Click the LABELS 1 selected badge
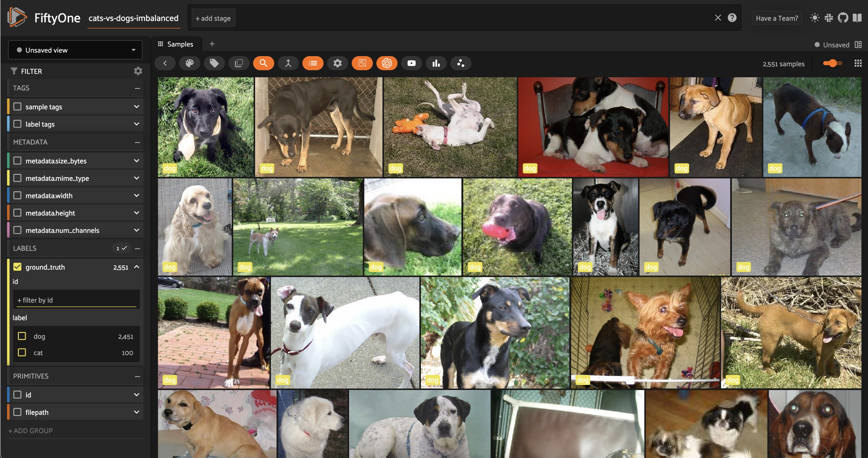Viewport: 868px width, 458px height. tap(121, 248)
